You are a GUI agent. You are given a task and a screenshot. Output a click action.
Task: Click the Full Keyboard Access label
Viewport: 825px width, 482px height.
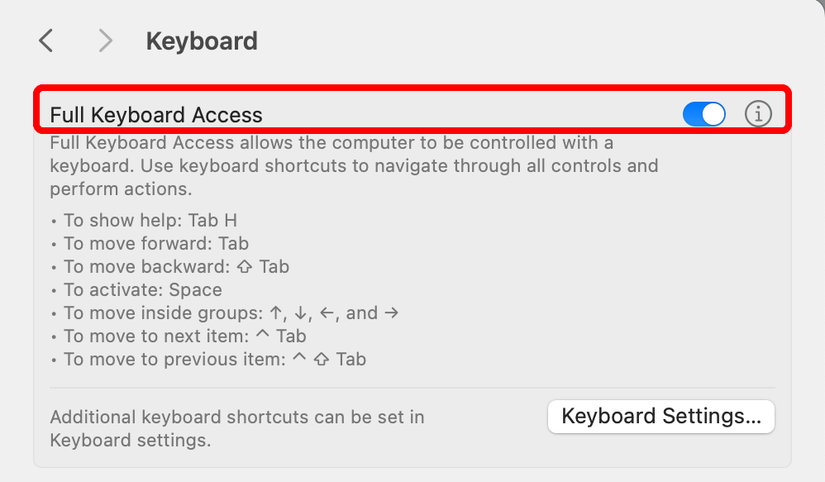coord(156,115)
